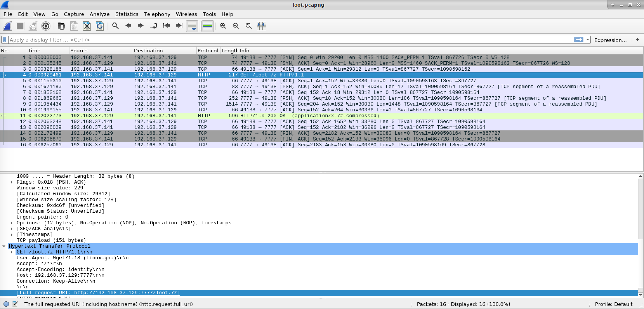Jump to first packet icon
Image resolution: width=644 pixels, height=309 pixels.
pyautogui.click(x=167, y=26)
